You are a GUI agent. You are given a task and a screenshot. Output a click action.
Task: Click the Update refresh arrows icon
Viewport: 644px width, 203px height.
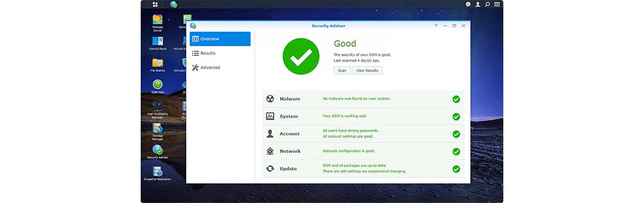tap(270, 169)
